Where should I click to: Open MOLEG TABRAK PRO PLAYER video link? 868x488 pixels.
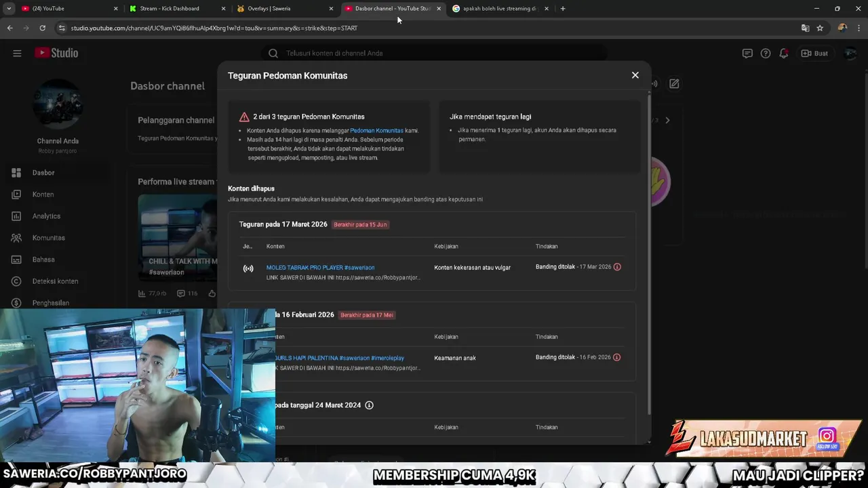(x=320, y=268)
